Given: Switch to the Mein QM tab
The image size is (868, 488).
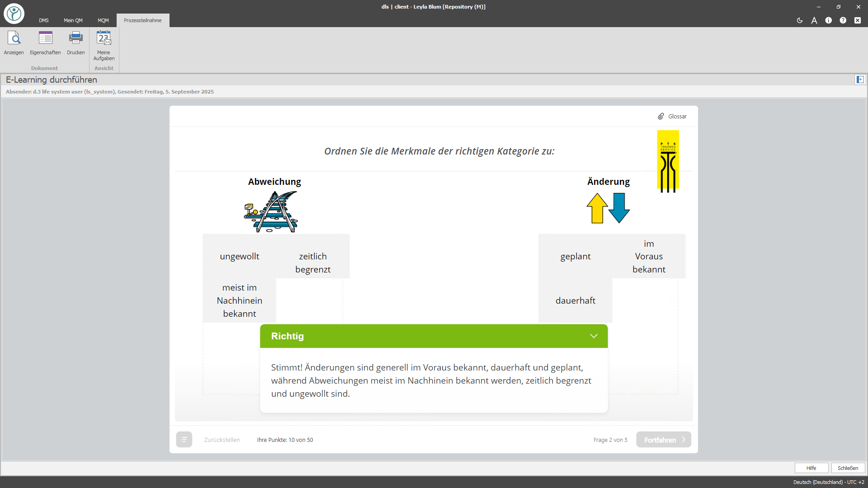Looking at the screenshot, I should (73, 20).
